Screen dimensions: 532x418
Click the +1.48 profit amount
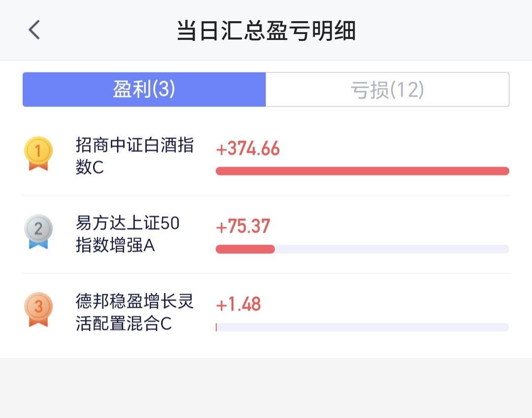[x=238, y=305]
